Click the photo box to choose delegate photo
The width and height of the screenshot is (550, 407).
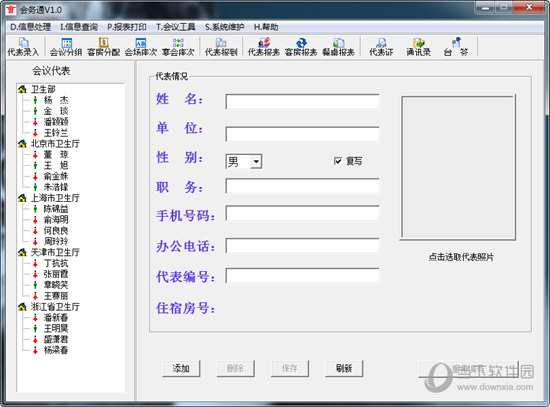(x=458, y=168)
